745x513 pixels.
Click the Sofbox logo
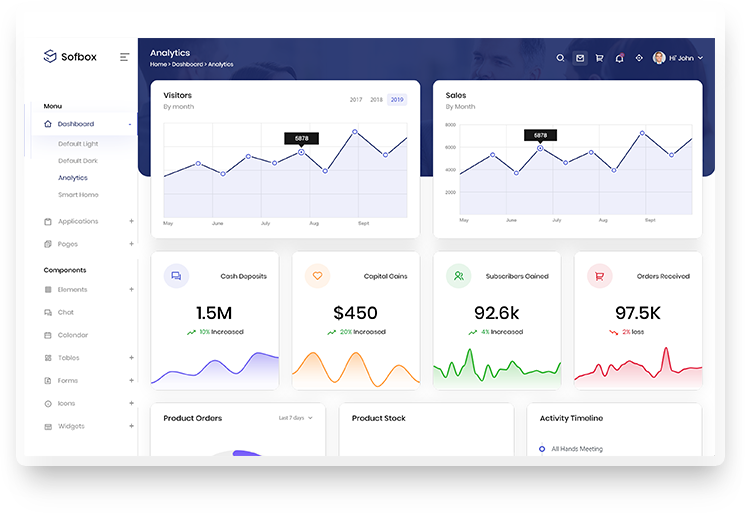70,57
